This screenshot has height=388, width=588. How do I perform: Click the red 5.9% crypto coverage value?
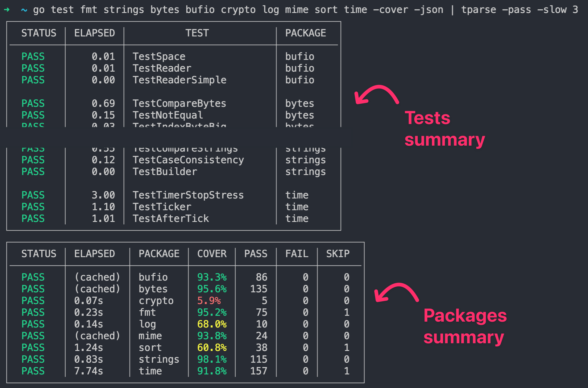[209, 301]
